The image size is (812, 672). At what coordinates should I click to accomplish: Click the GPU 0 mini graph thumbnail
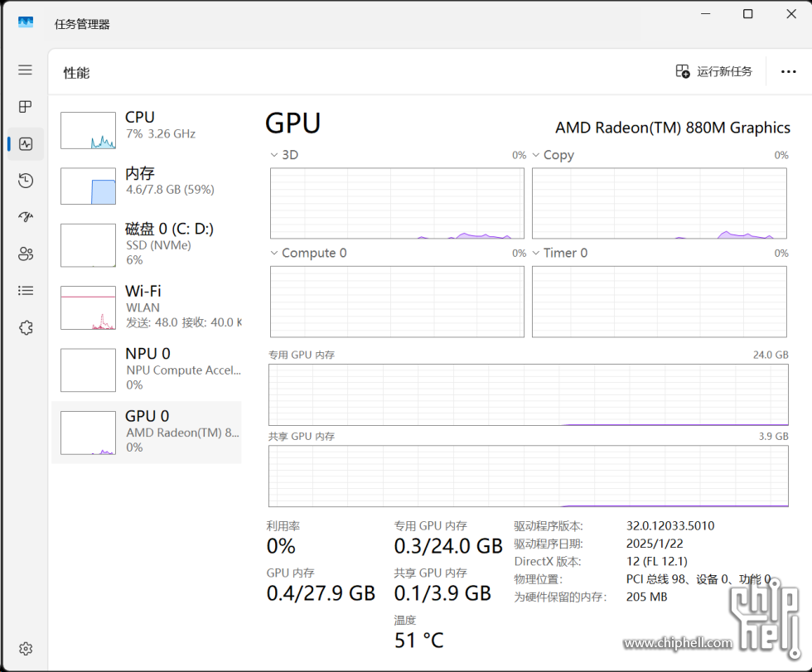point(88,433)
